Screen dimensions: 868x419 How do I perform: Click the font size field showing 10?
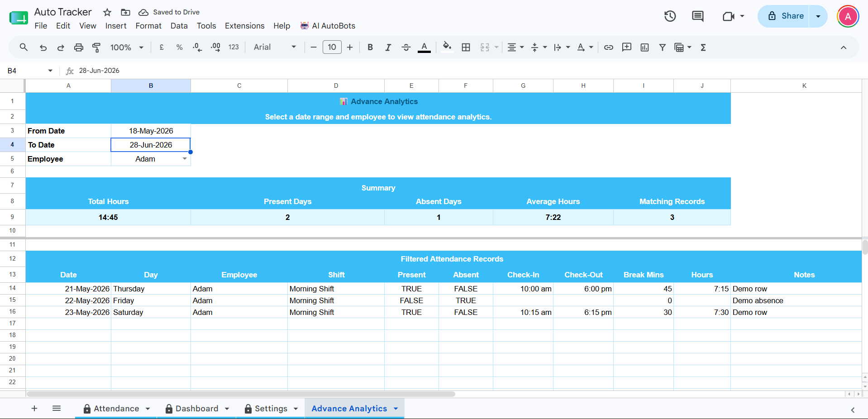[332, 47]
